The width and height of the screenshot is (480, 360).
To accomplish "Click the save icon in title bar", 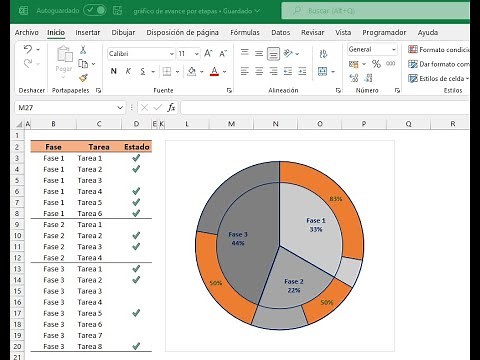I will pyautogui.click(x=117, y=11).
